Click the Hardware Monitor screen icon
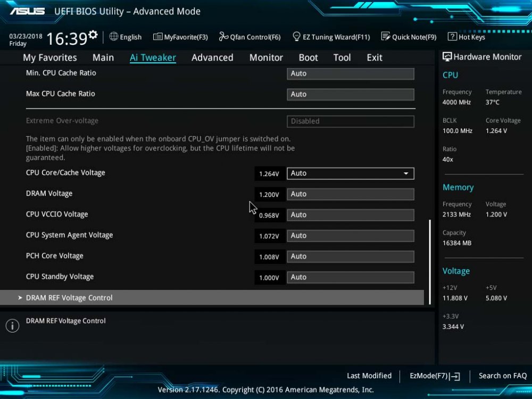The width and height of the screenshot is (532, 399). (447, 57)
